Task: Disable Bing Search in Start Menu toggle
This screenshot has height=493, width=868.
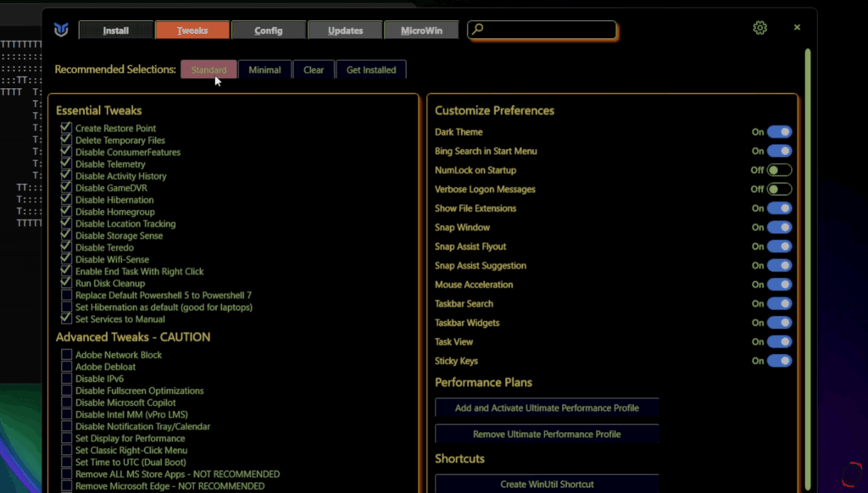Action: 780,151
